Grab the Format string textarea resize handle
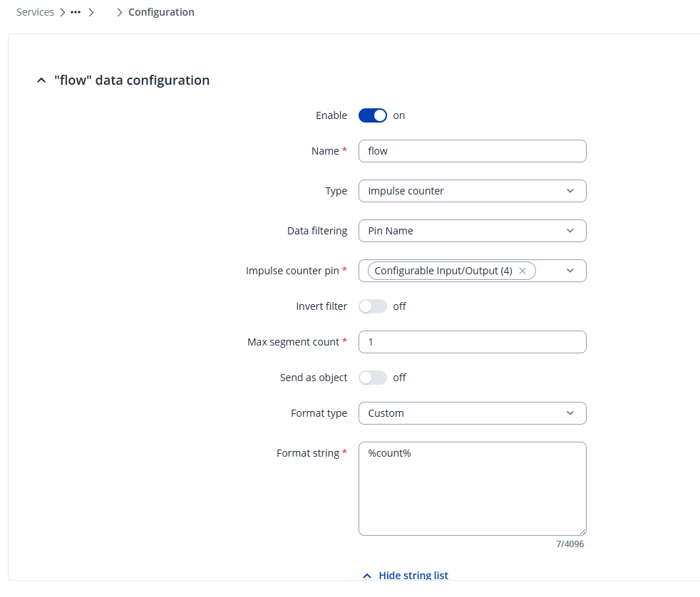This screenshot has width=700, height=597. tap(582, 531)
